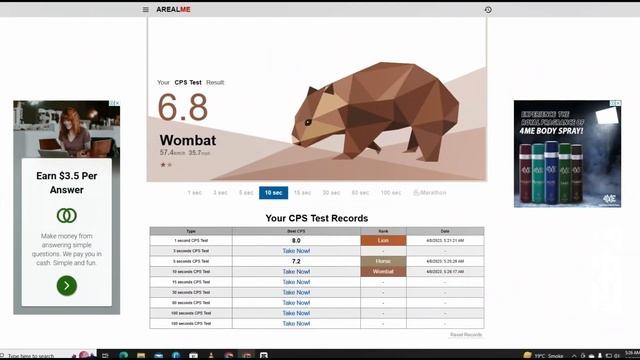Click the Type column header
The image size is (640, 360).
pos(191,231)
